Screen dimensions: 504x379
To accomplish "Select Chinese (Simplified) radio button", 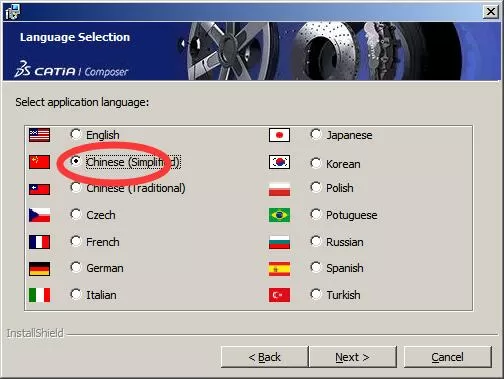I will point(76,161).
